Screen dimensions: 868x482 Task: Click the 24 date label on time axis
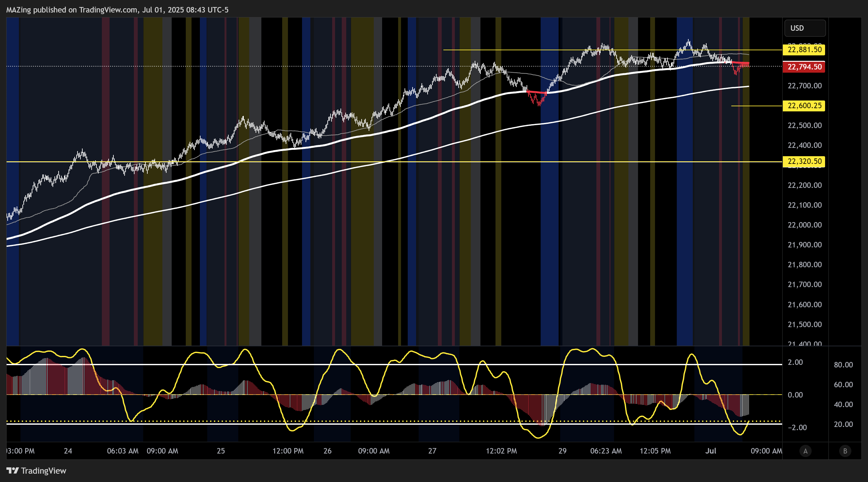(x=68, y=451)
